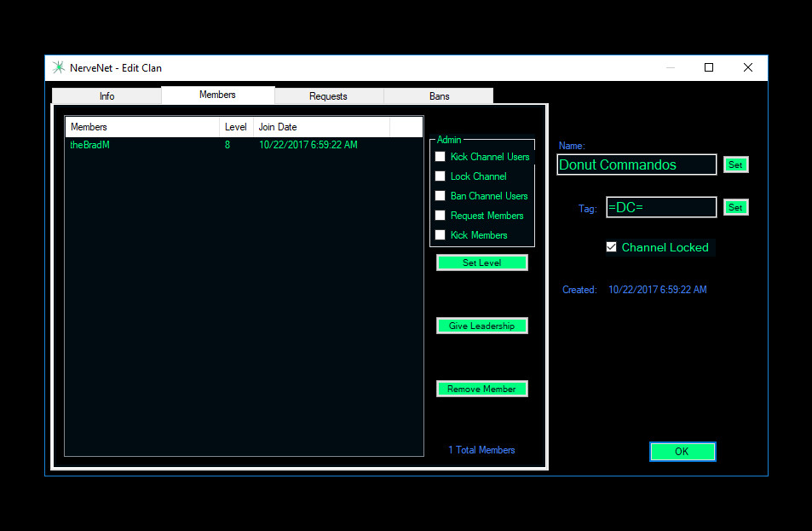Uncheck the Channel Locked checkbox
The image size is (812, 531).
[611, 247]
